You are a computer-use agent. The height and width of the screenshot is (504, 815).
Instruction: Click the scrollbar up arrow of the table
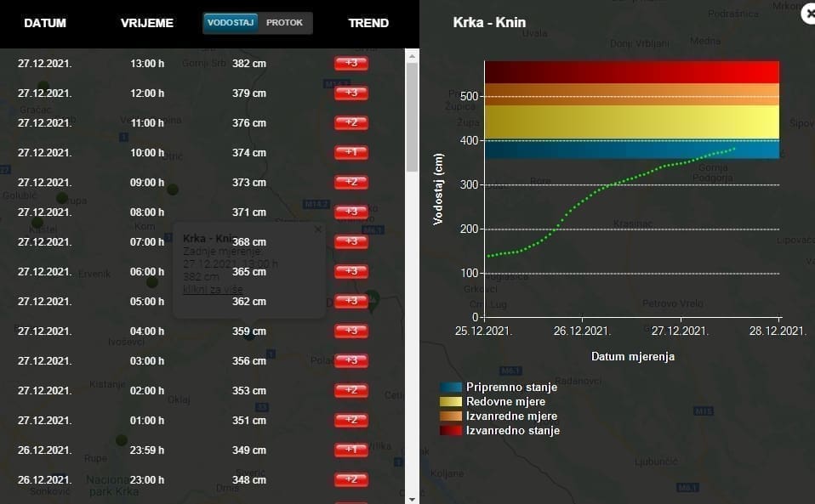point(412,55)
